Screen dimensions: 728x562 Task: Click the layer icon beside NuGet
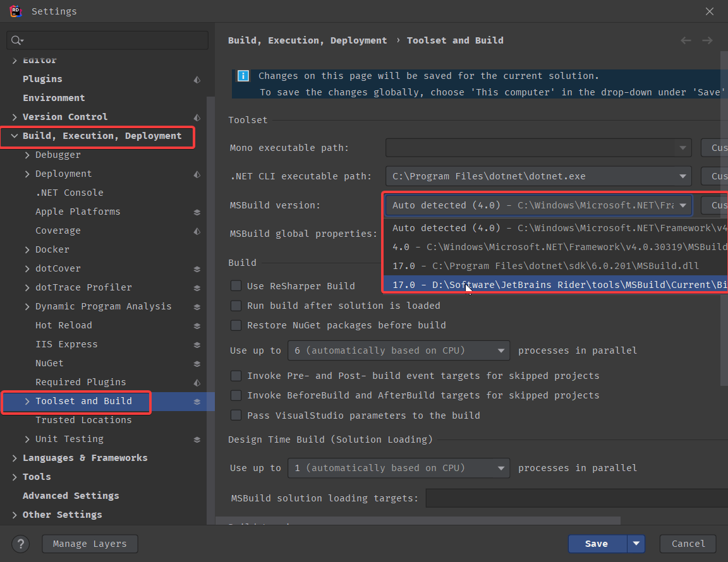click(x=197, y=364)
